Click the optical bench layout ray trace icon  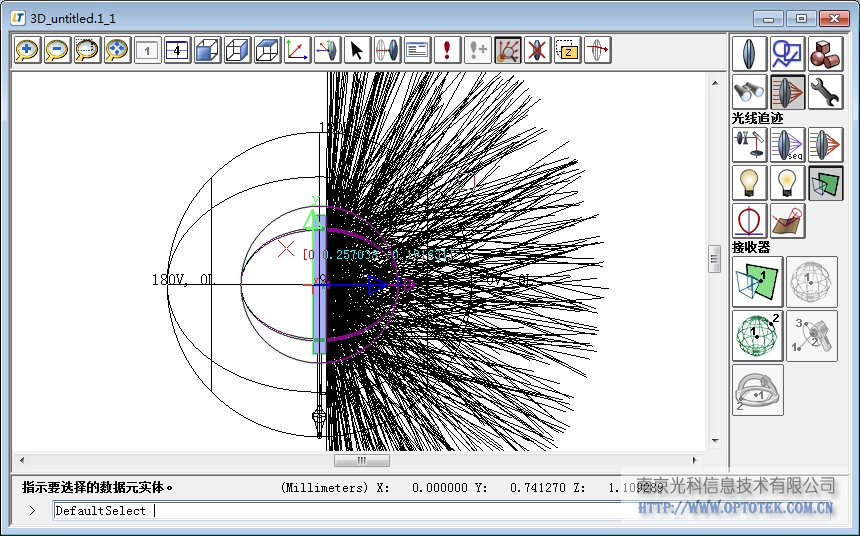tap(749, 145)
